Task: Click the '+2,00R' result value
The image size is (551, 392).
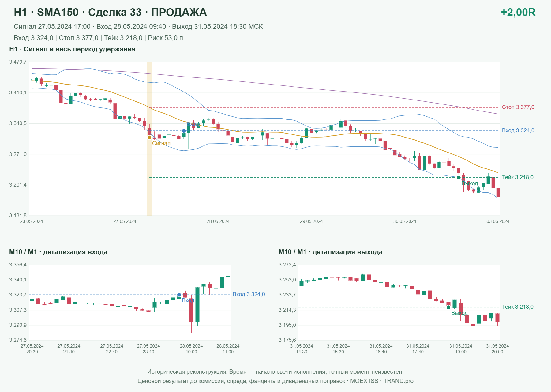Action: coord(518,12)
